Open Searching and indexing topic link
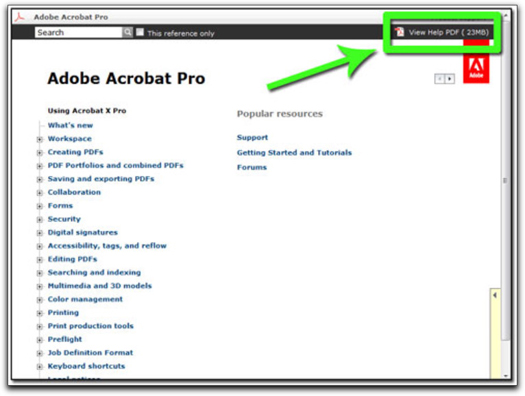 (94, 272)
